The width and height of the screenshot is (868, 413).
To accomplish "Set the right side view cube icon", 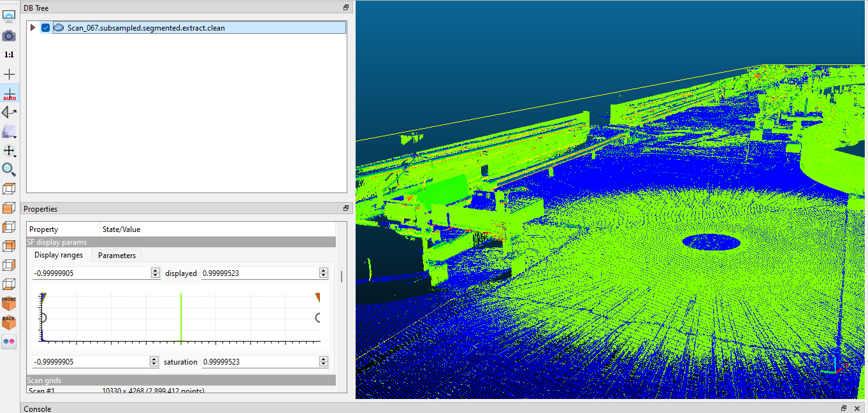I will pos(9,265).
